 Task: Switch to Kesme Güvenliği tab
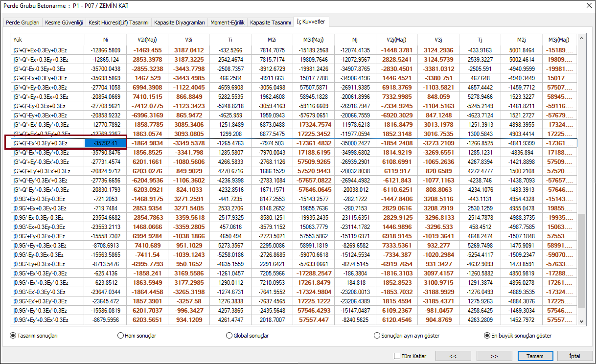64,23
